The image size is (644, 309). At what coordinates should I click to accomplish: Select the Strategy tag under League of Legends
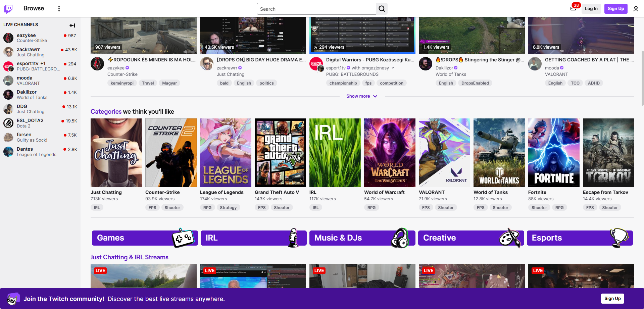point(228,208)
